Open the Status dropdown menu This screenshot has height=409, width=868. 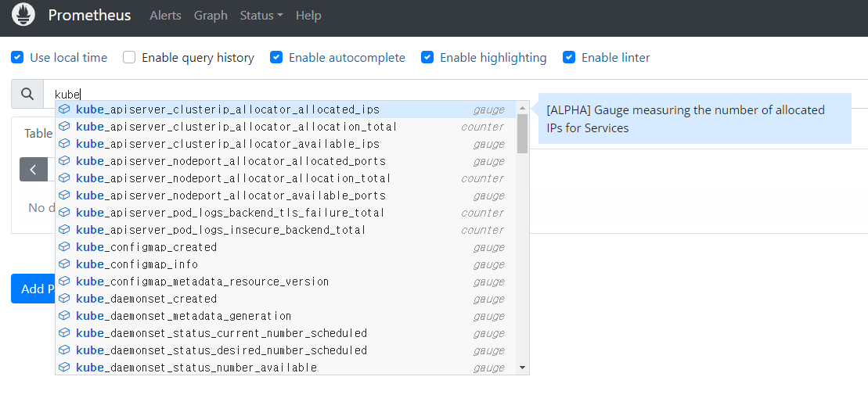click(261, 16)
